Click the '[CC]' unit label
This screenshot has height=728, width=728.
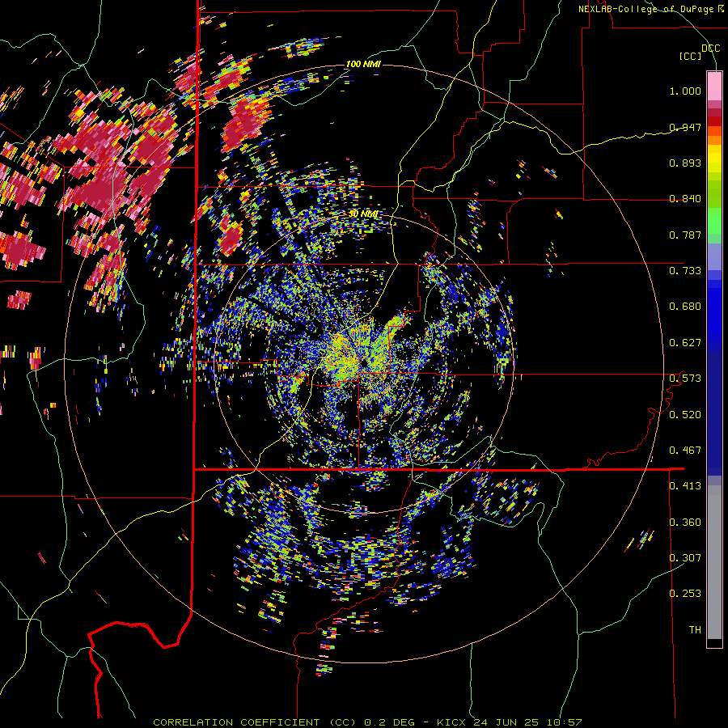691,56
